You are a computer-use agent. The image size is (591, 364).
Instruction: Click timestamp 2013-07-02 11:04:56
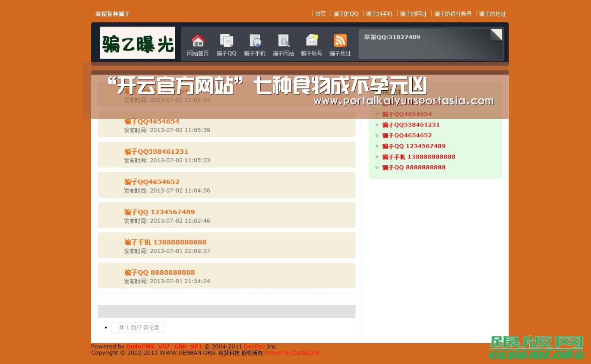click(180, 190)
